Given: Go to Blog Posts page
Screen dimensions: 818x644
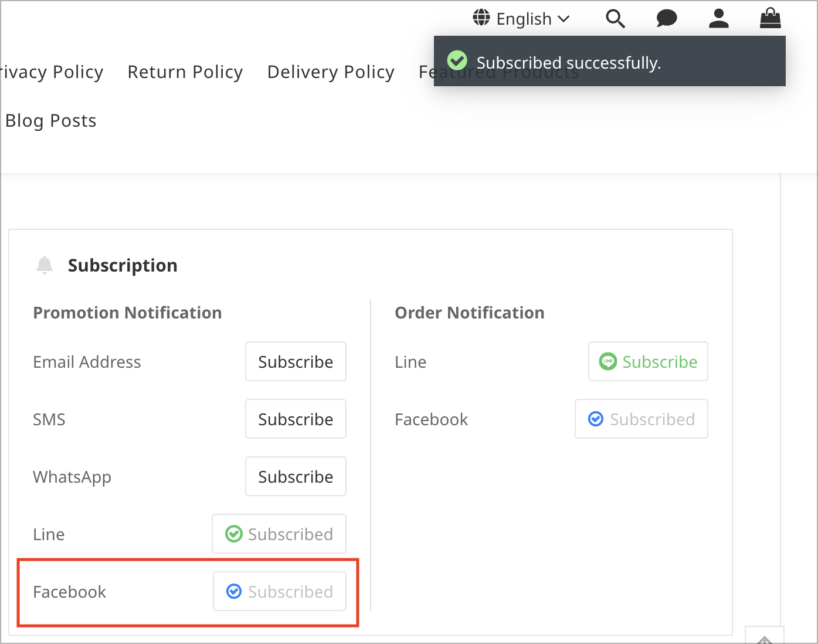Looking at the screenshot, I should [51, 120].
